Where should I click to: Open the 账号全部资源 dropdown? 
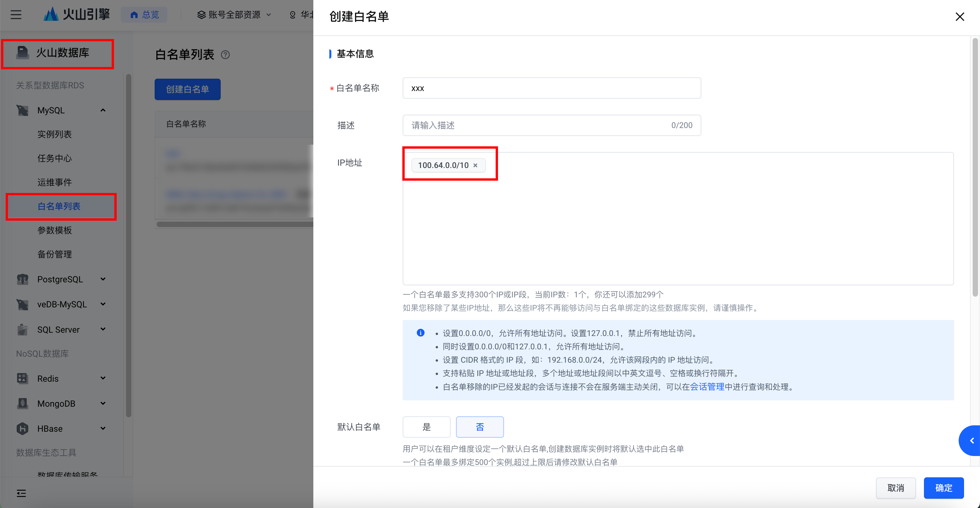(x=234, y=15)
